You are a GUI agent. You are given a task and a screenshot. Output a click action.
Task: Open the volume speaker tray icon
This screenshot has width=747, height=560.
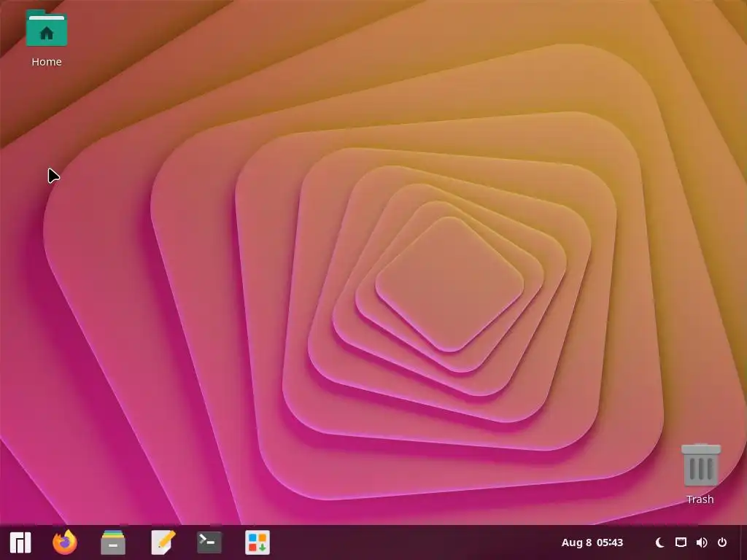[x=702, y=542]
